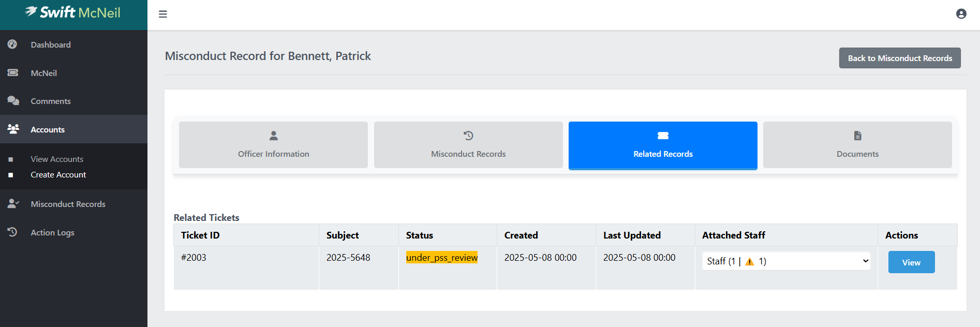The width and height of the screenshot is (980, 327).
Task: Switch to the Officer Information tab
Action: pyautogui.click(x=273, y=145)
